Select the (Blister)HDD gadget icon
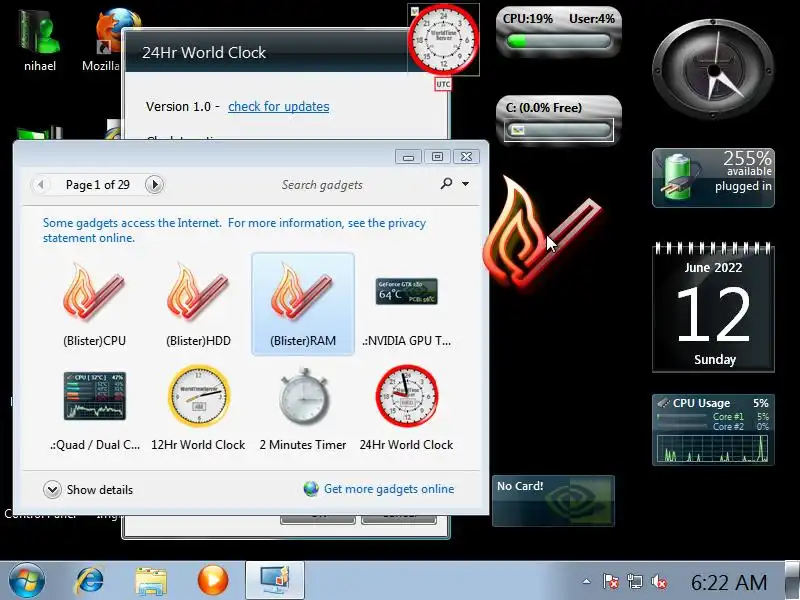 (x=198, y=292)
